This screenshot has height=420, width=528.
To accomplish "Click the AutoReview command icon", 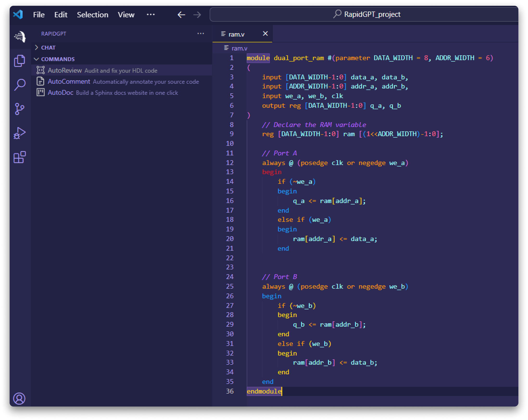I will (40, 70).
